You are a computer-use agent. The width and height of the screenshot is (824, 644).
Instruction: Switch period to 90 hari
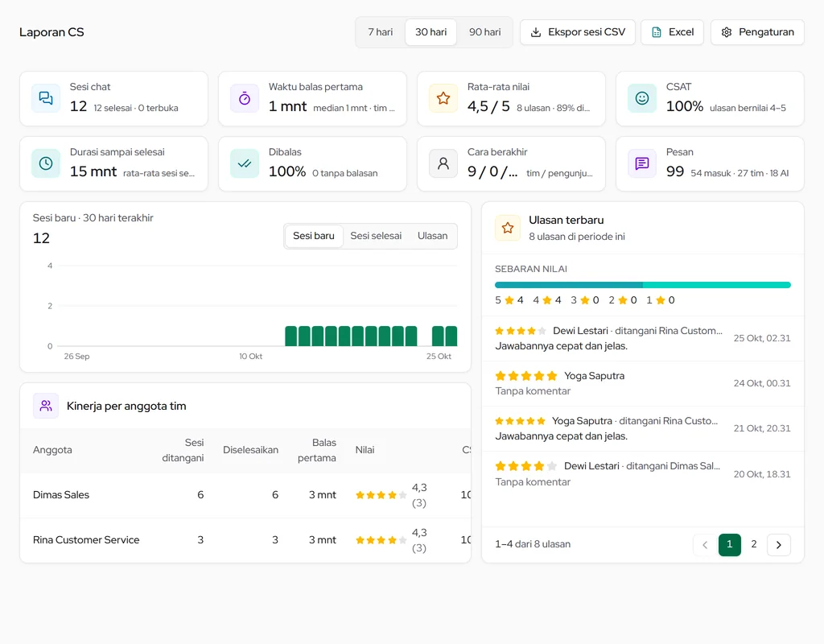[x=484, y=32]
